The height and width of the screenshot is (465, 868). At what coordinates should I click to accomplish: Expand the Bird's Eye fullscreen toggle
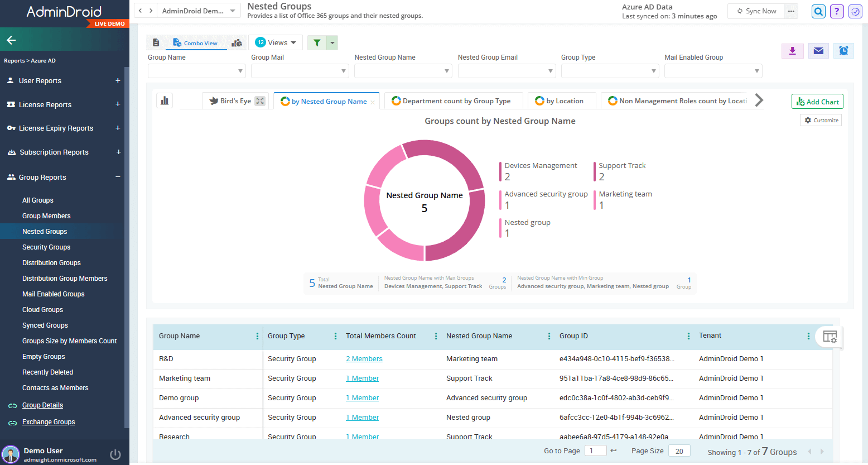tap(260, 101)
